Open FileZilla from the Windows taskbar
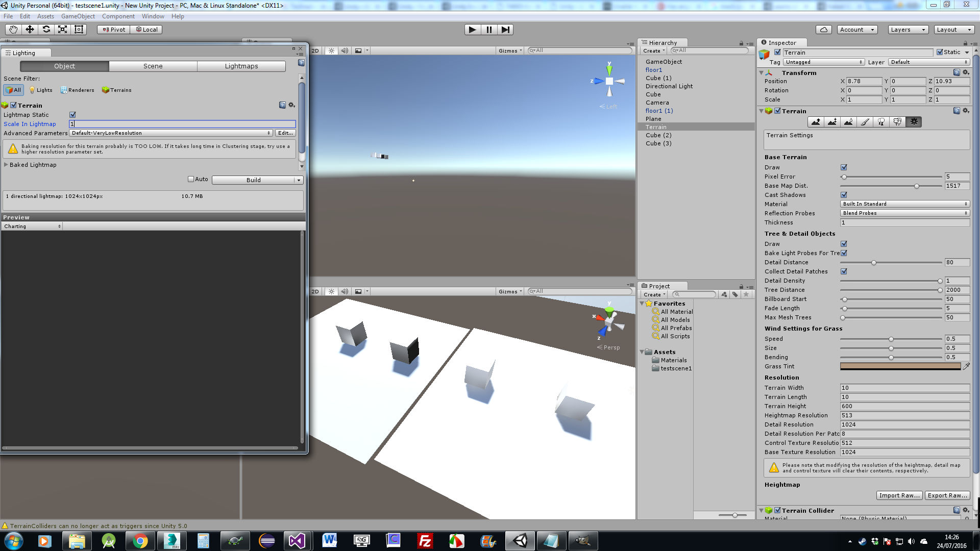 [425, 541]
